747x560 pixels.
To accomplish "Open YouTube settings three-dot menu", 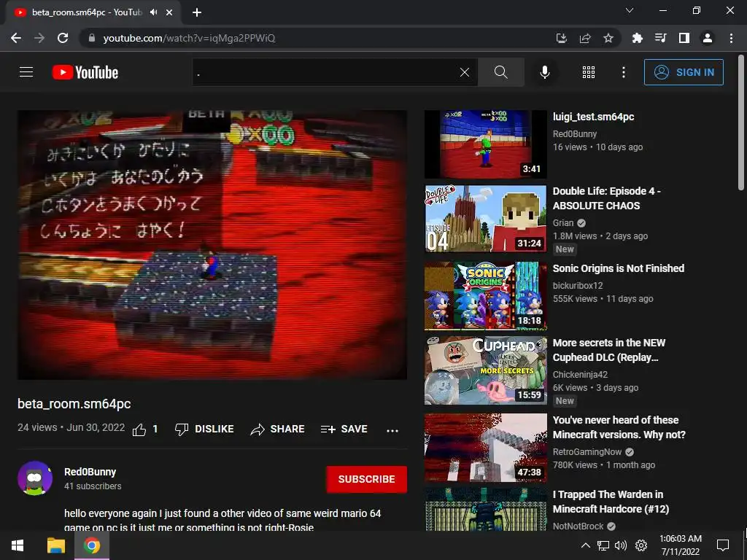I will 623,72.
